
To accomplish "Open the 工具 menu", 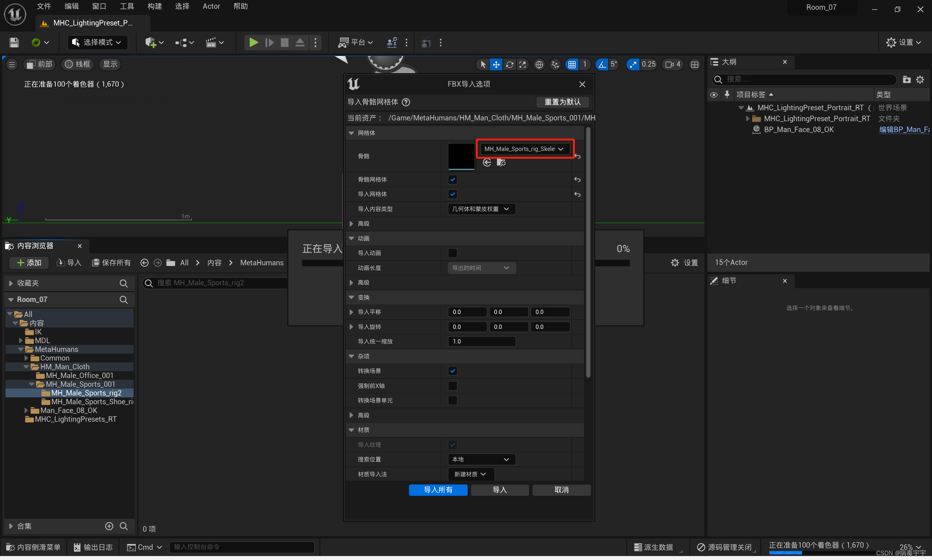I will (x=127, y=7).
